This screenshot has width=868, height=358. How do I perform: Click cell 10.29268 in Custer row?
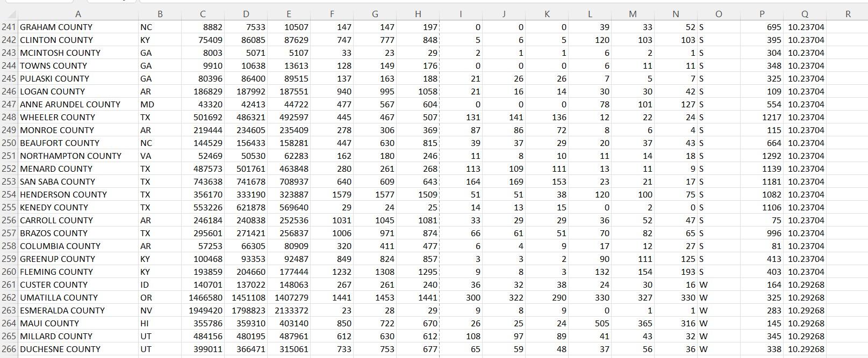coord(805,284)
